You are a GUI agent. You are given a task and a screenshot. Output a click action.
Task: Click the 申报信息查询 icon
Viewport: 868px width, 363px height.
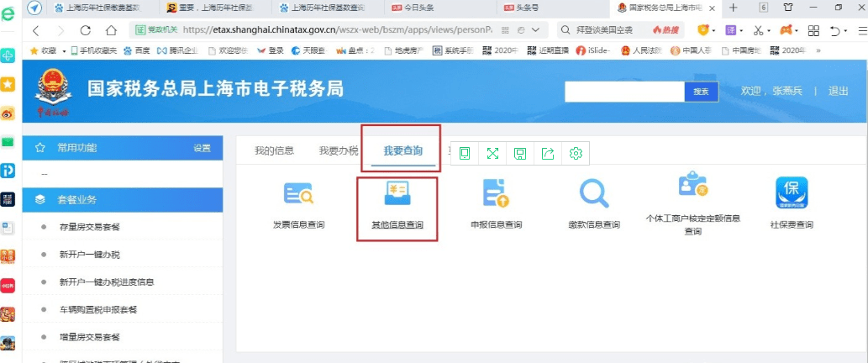pos(496,195)
